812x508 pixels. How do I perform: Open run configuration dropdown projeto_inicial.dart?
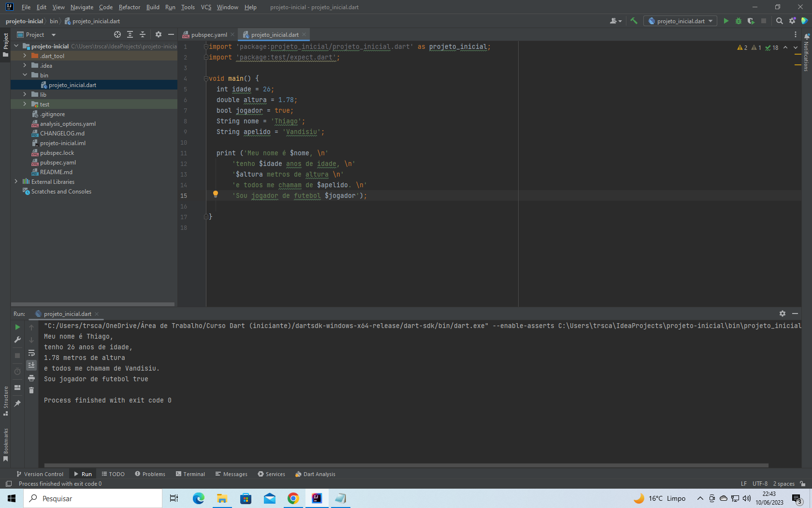[680, 21]
